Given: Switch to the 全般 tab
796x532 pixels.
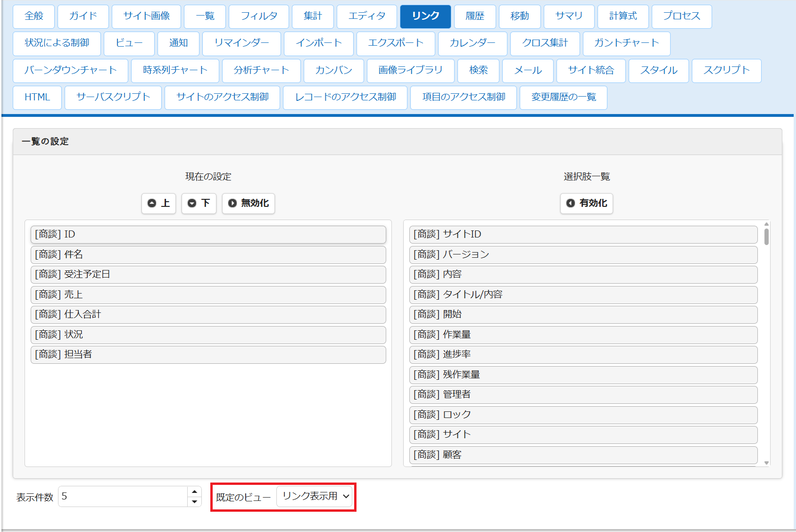Looking at the screenshot, I should click(x=34, y=16).
